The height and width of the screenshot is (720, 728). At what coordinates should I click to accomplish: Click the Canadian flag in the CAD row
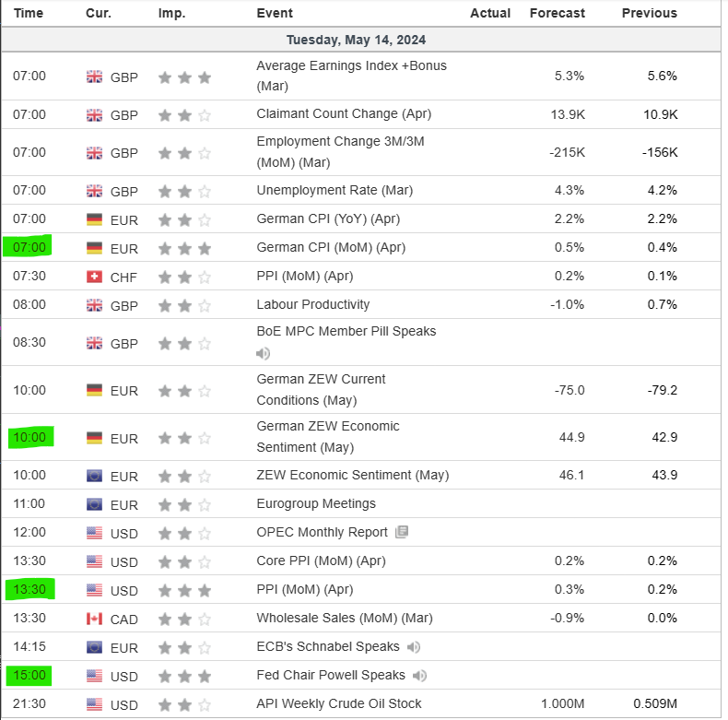94,619
